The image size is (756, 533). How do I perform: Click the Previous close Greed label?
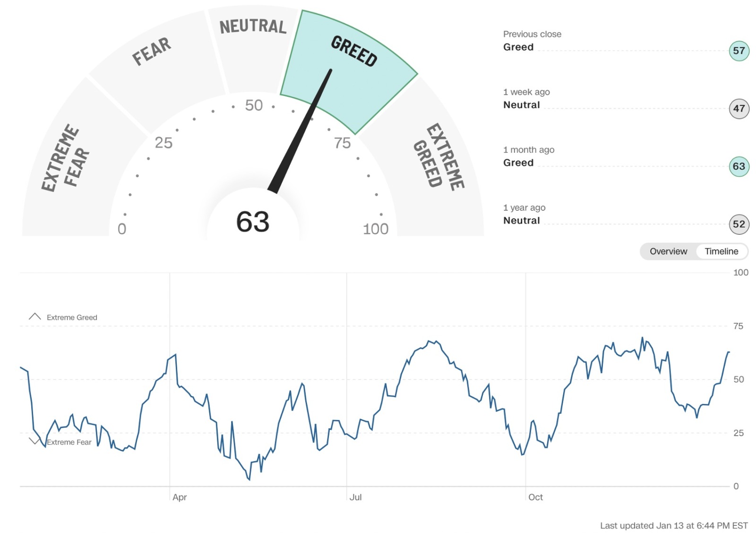(x=518, y=47)
